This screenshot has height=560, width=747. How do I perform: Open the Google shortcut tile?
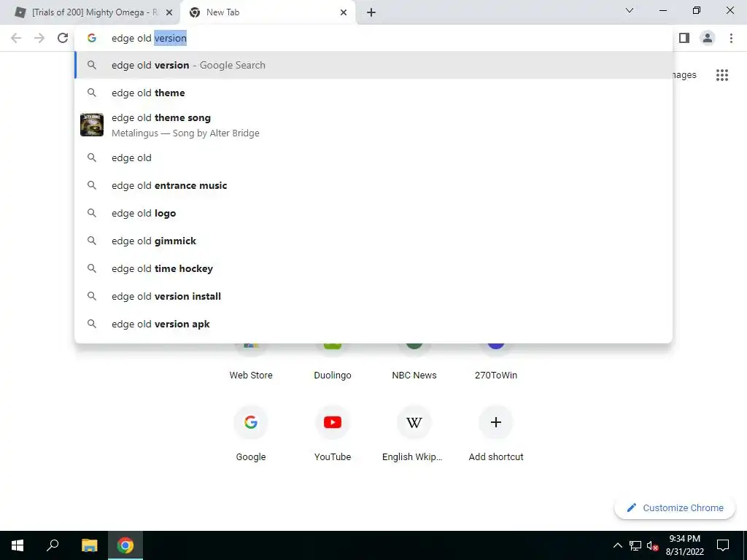coord(251,432)
